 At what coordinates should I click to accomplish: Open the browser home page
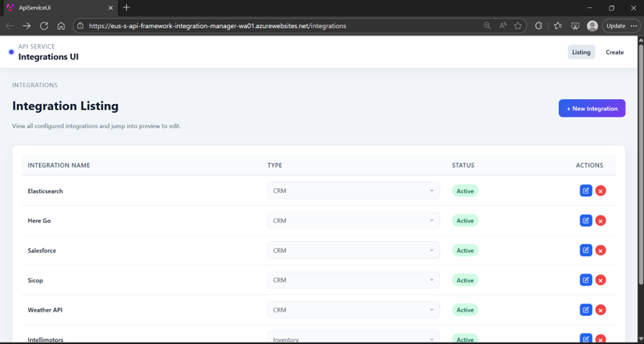pyautogui.click(x=61, y=26)
